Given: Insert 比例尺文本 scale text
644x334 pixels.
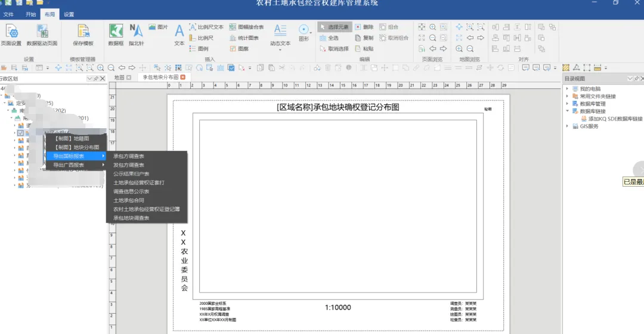Looking at the screenshot, I should point(206,27).
